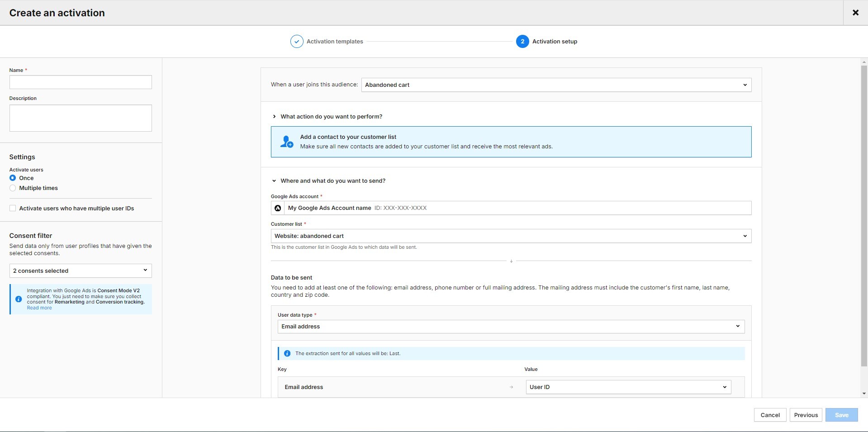Screen dimensions: 868x432
Task: Select the Activation setup step
Action: 554,41
